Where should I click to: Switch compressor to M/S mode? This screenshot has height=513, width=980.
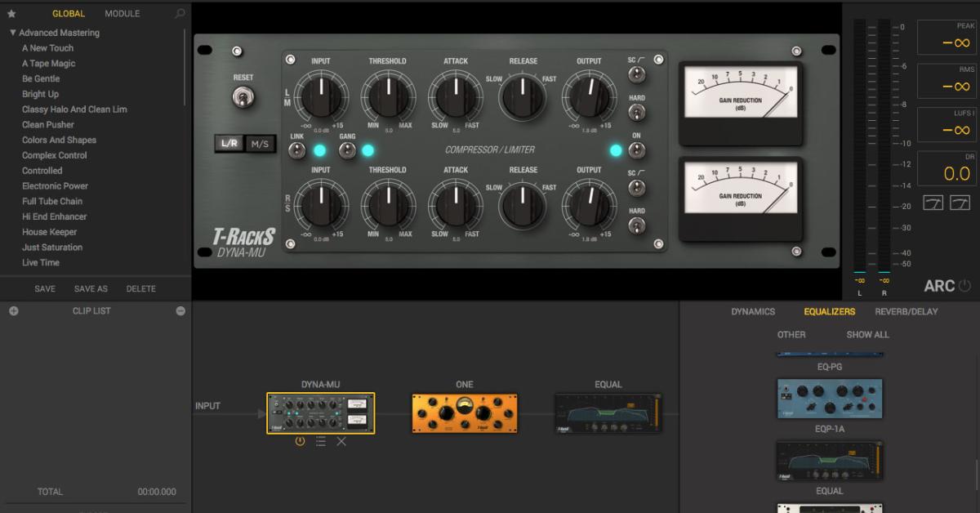tap(260, 144)
